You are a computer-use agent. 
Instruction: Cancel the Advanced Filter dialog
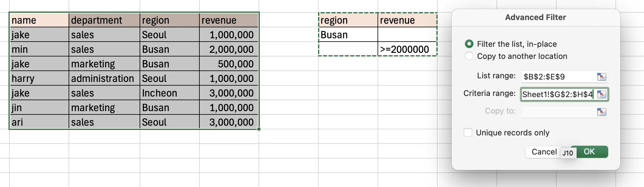coord(544,152)
